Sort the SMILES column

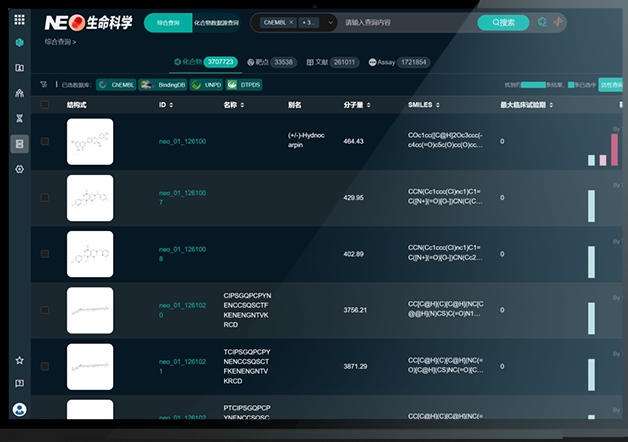(422, 104)
